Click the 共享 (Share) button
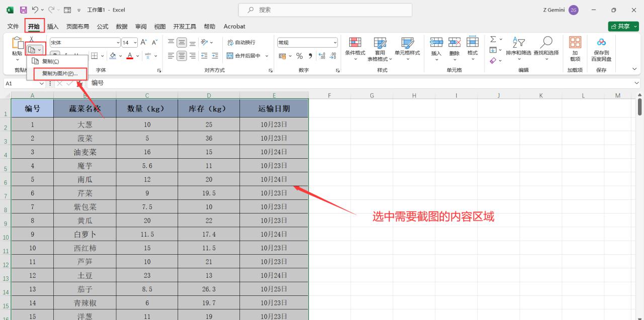This screenshot has height=320, width=644. (623, 26)
